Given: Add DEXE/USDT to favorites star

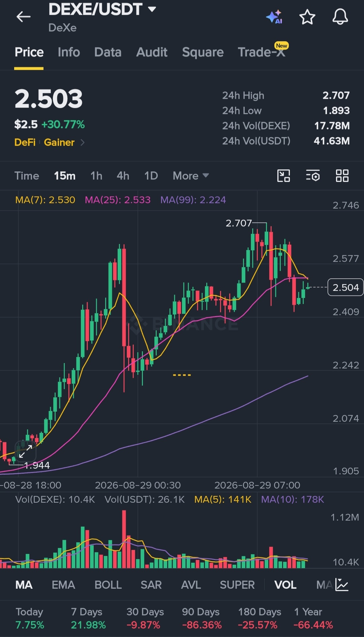Looking at the screenshot, I should (x=307, y=17).
